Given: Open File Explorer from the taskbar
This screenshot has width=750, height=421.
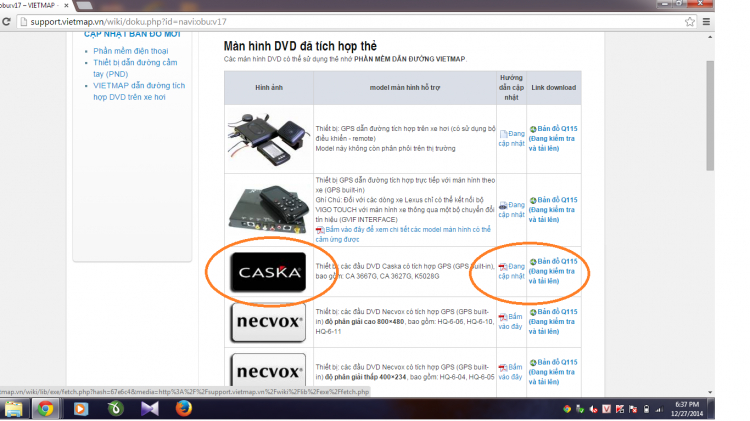Looking at the screenshot, I should click(13, 409).
